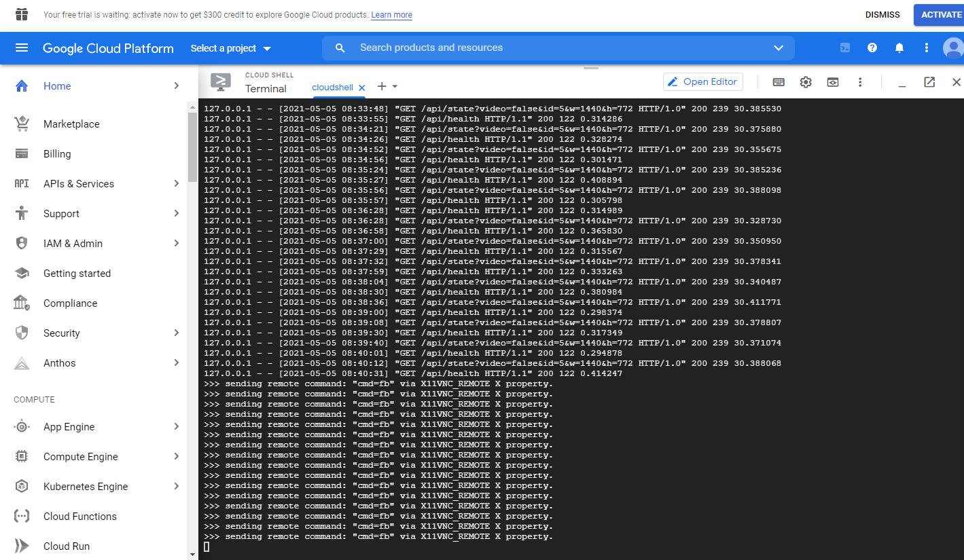
Task: Click the Cloud Run arrows icon
Action: click(x=22, y=546)
